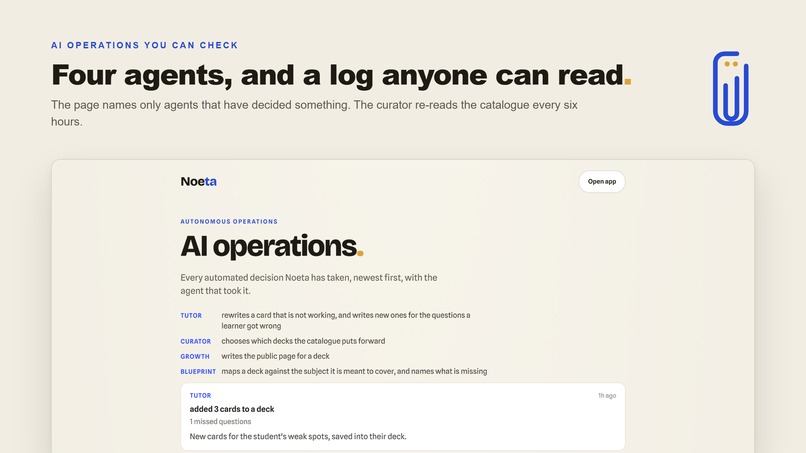Click the '1 missed questions' text
Viewport: 806px width, 453px height.
[220, 422]
